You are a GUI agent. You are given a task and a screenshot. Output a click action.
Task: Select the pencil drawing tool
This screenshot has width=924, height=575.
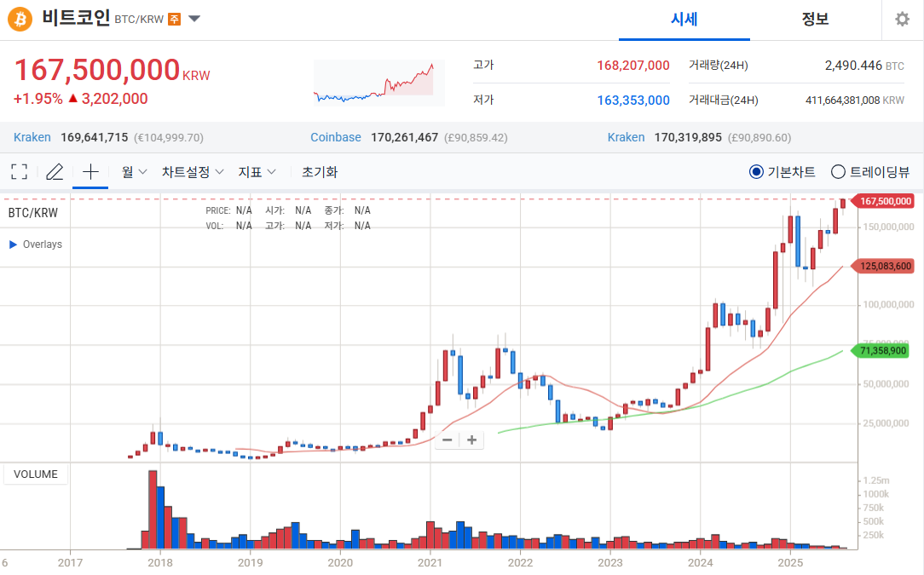pos(55,172)
